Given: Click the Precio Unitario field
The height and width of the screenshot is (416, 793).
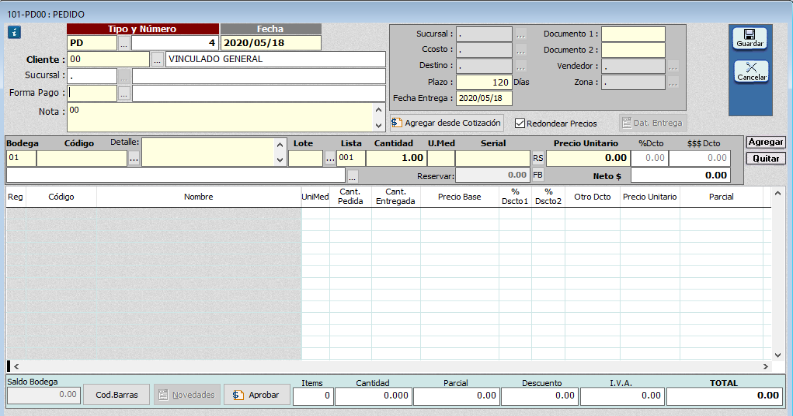Looking at the screenshot, I should (588, 158).
